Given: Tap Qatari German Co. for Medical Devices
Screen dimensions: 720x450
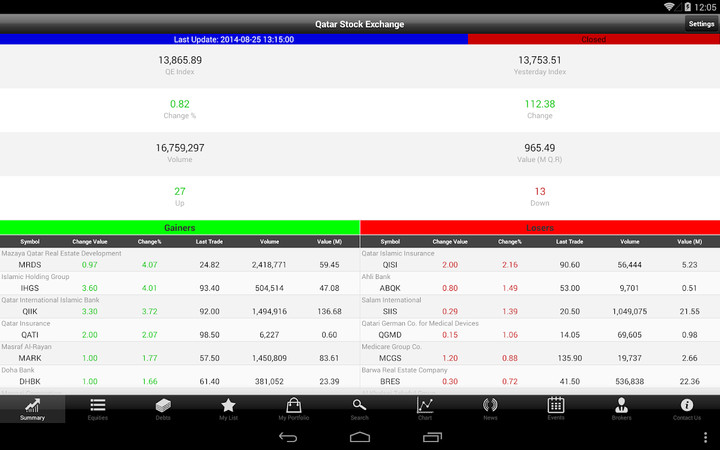Looking at the screenshot, I should click(420, 323).
